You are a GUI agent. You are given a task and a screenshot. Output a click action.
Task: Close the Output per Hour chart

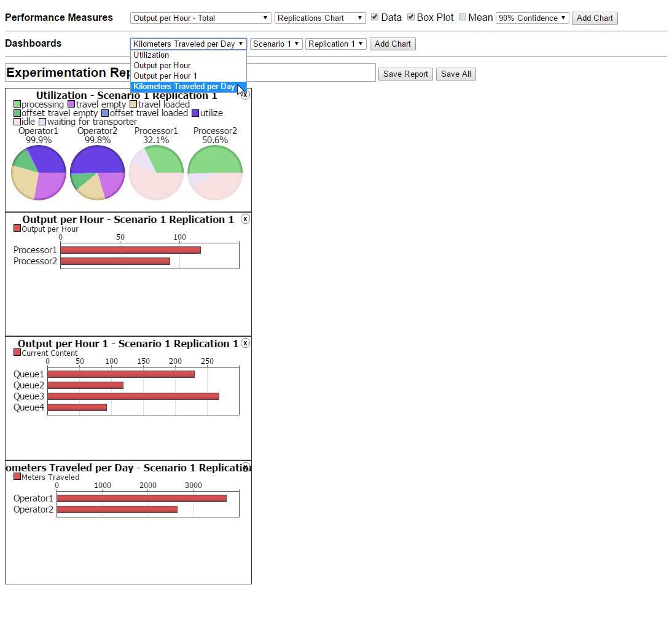coord(245,219)
